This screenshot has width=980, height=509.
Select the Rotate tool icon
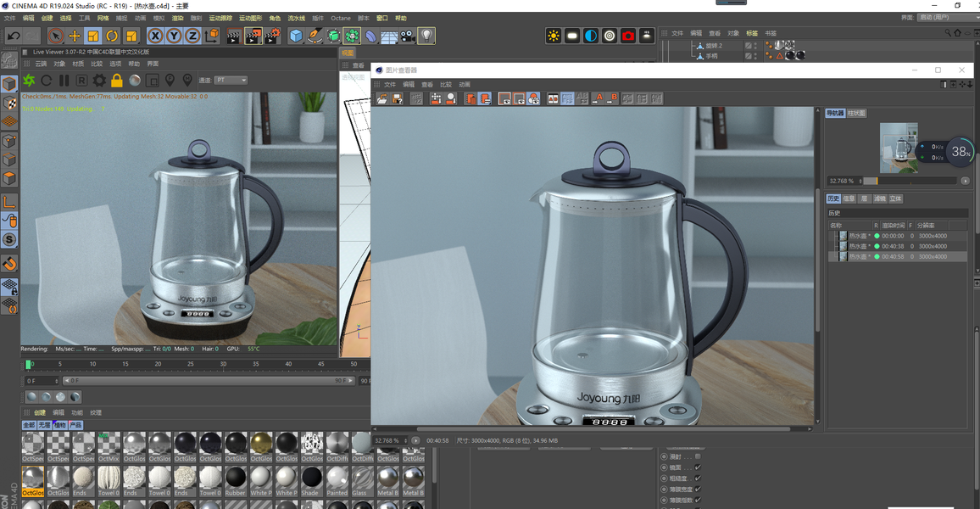(x=112, y=36)
